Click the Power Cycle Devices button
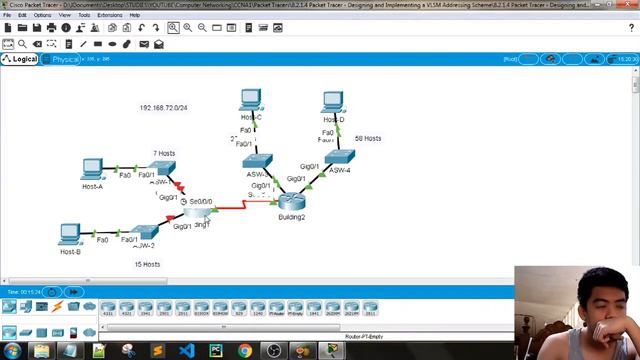Viewport: 640px width, 360px height. pos(52,292)
